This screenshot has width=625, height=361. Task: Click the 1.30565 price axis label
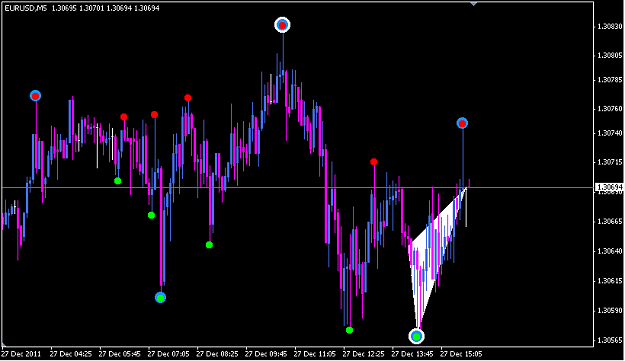click(609, 340)
